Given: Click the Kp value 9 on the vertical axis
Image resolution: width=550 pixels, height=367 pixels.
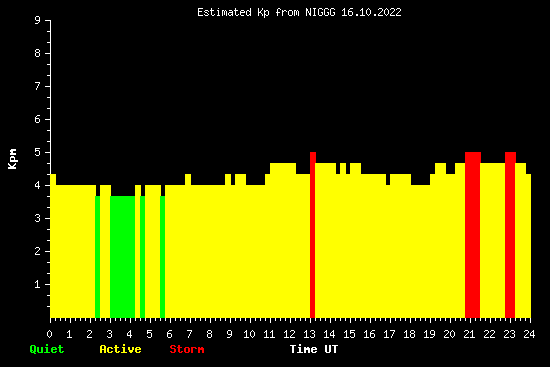Looking at the screenshot, I should (37, 20).
